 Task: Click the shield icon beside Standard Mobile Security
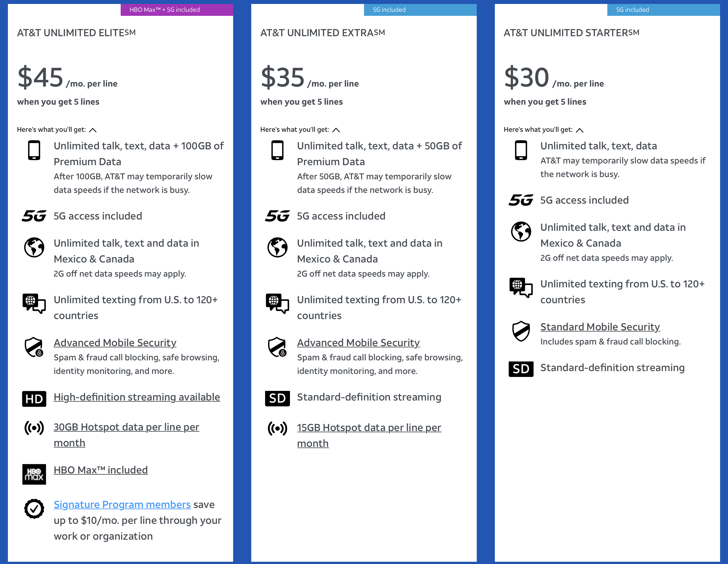pyautogui.click(x=521, y=331)
